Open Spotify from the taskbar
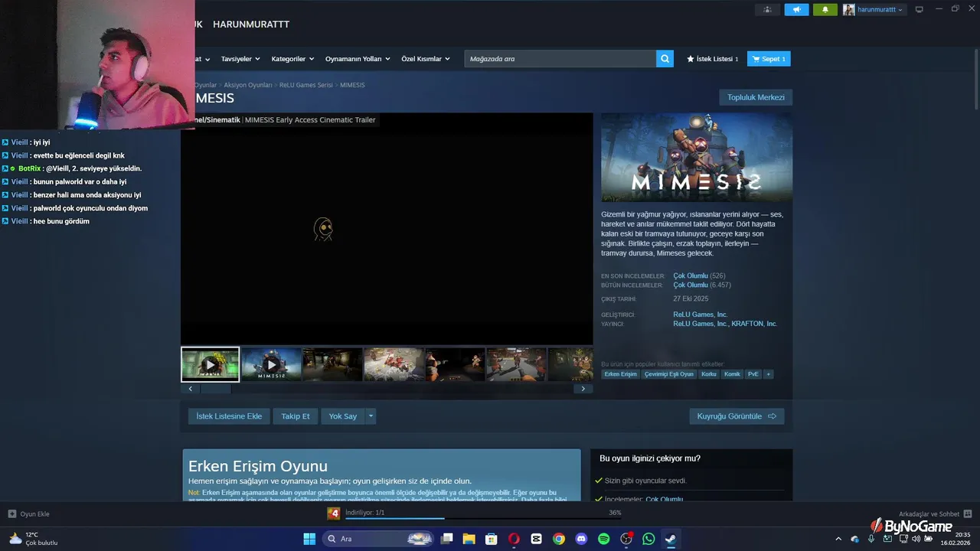Viewport: 980px width, 551px height. pyautogui.click(x=603, y=539)
